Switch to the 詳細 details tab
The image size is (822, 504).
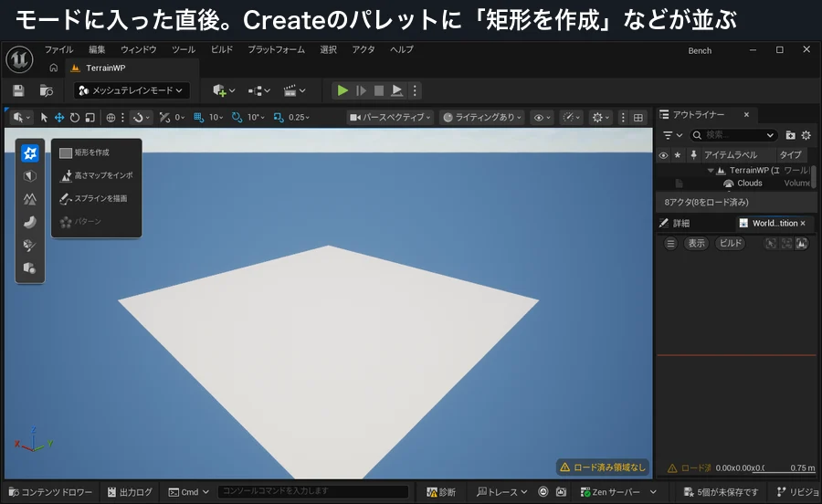(675, 223)
